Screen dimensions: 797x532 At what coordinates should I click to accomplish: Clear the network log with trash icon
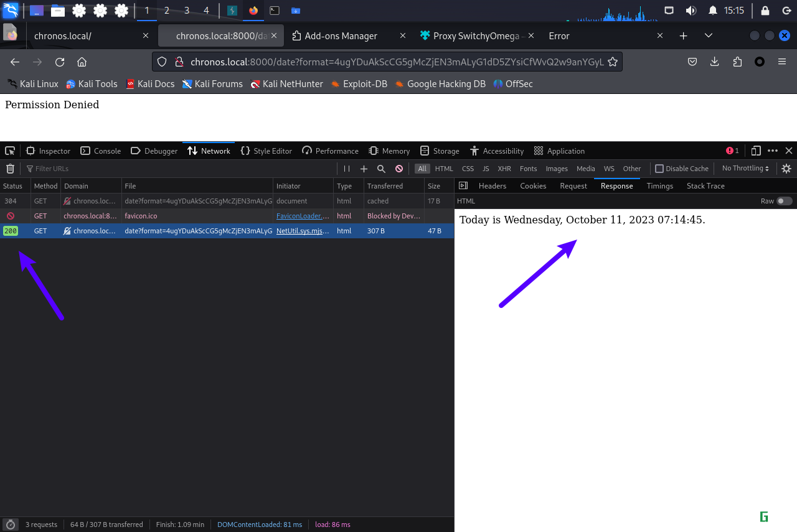click(x=10, y=169)
